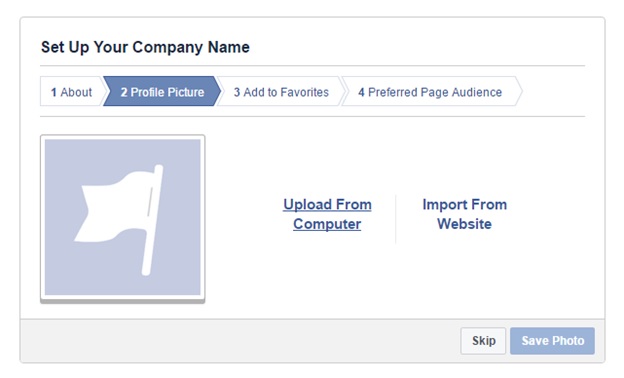
Task: Click the word Website in import link
Action: pyautogui.click(x=464, y=224)
